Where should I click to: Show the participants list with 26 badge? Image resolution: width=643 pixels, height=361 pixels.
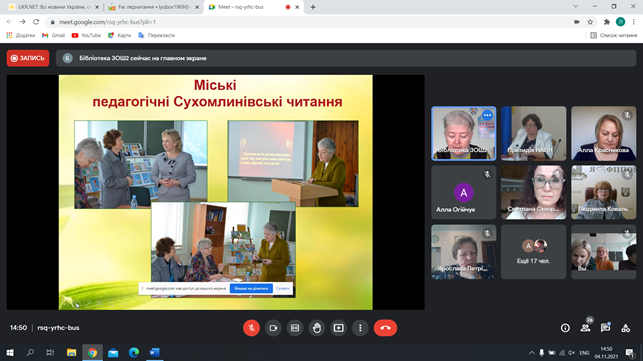(586, 327)
